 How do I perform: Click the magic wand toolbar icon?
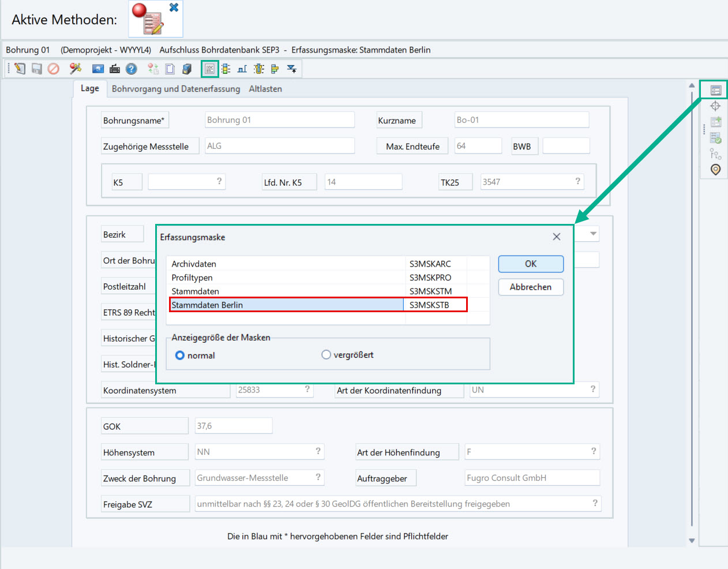coord(76,69)
